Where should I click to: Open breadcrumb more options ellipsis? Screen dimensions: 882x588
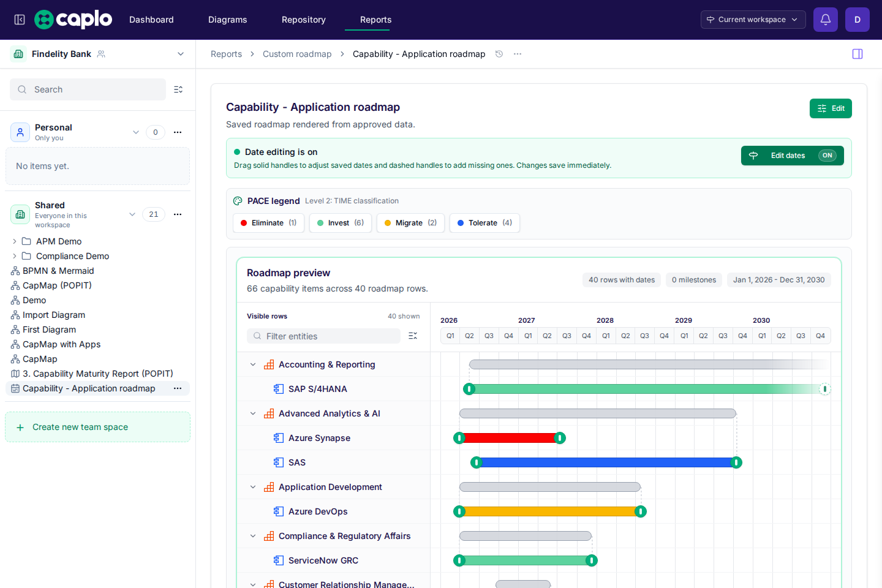[518, 54]
